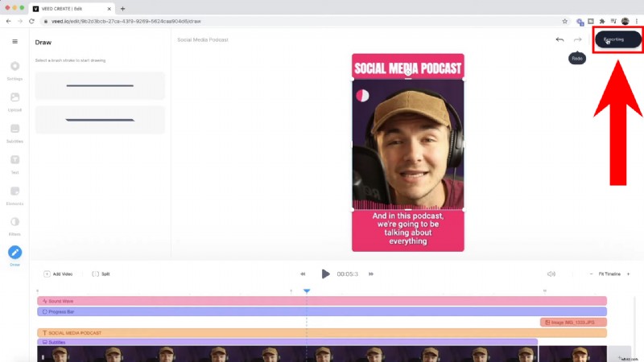Click the Add Video button
Viewport: 644px width, 362px height.
click(58, 274)
